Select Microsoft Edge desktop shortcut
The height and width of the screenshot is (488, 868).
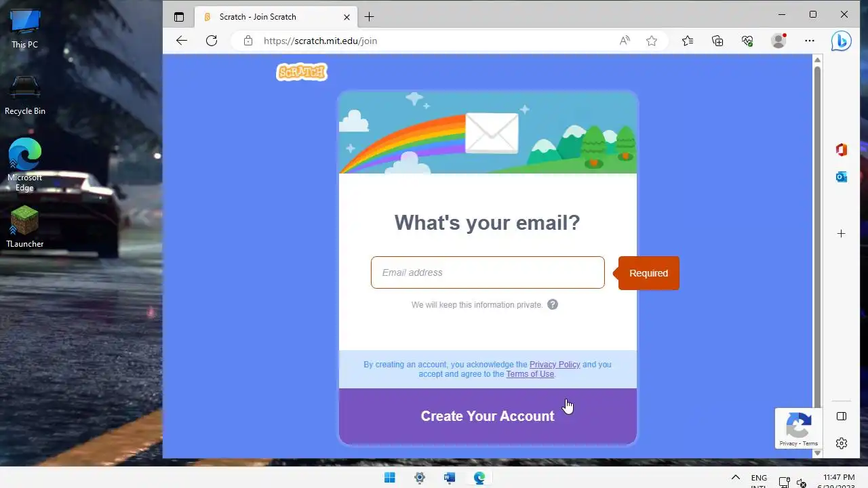pos(25,165)
